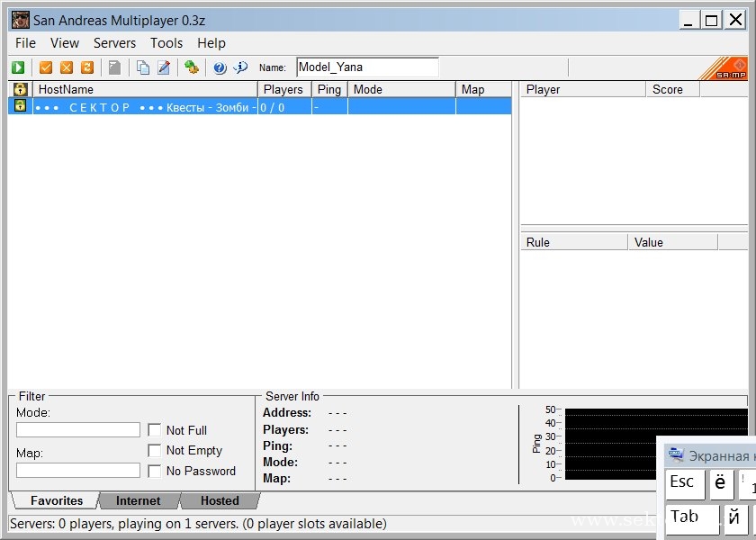Screen dimensions: 756x540
Task: Click the SA:MP logo in toolbar
Action: pos(724,68)
